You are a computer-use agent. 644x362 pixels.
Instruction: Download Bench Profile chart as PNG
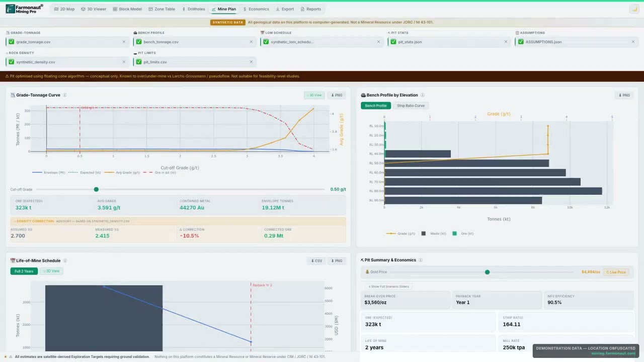click(x=624, y=95)
